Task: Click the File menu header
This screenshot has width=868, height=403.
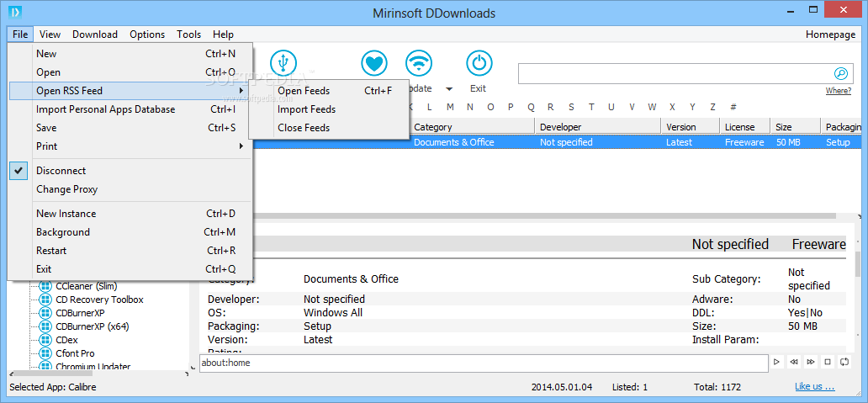Action: [20, 34]
